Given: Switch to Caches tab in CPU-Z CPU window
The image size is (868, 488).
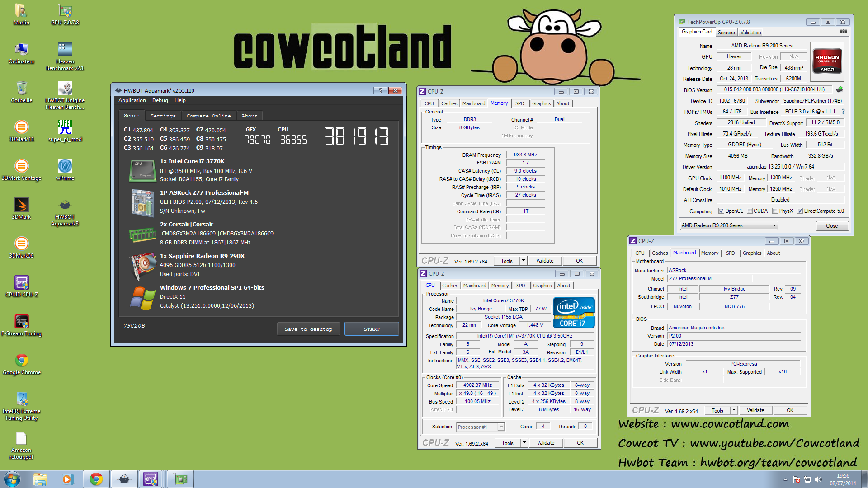Looking at the screenshot, I should pyautogui.click(x=450, y=286).
